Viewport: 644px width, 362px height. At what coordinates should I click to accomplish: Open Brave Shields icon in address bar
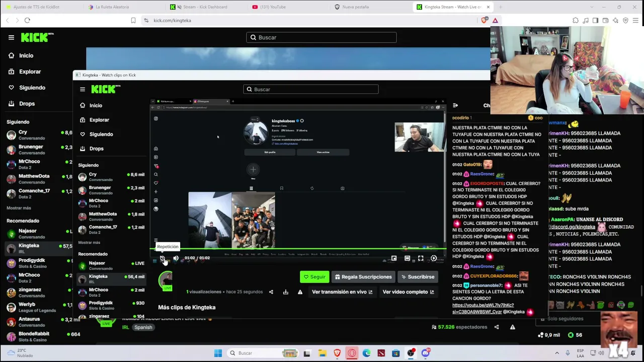coord(485,21)
